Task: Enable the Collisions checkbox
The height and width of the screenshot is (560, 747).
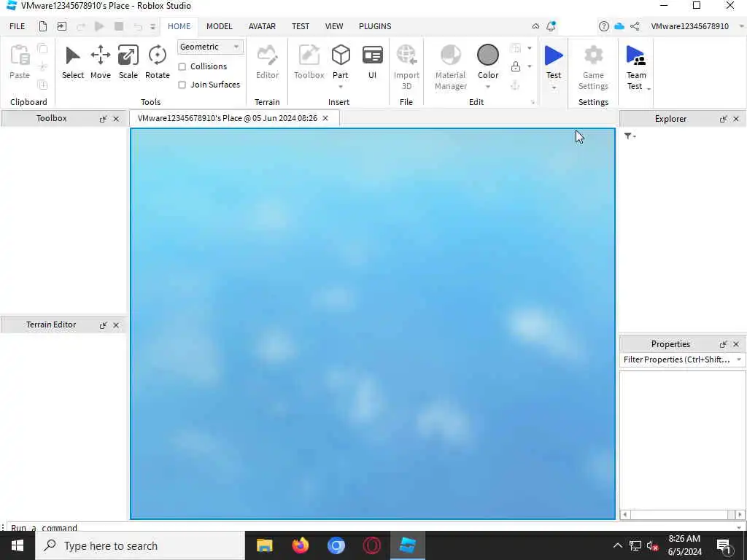Action: [182, 66]
